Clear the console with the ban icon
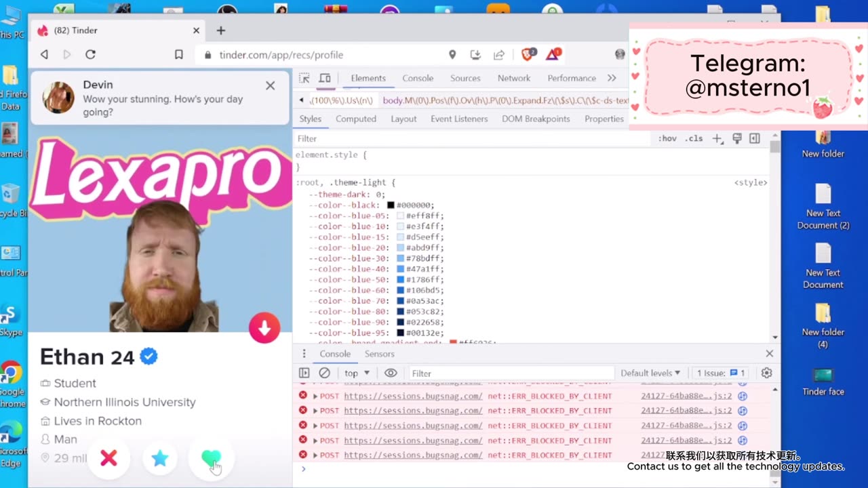 [x=325, y=373]
